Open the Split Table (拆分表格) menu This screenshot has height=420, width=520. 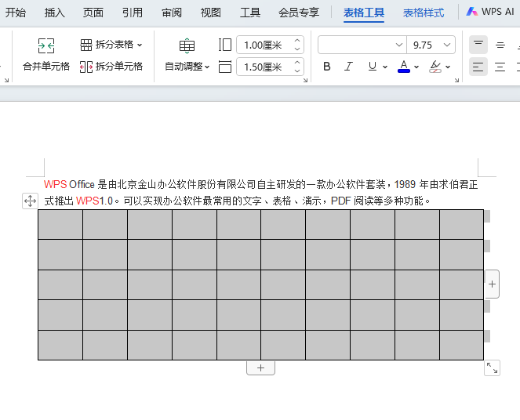(111, 45)
